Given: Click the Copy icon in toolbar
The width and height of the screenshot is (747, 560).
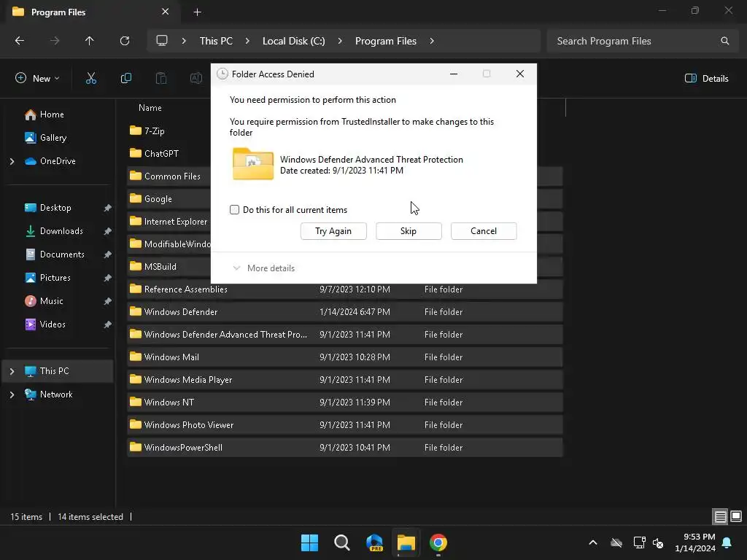Looking at the screenshot, I should tap(125, 78).
